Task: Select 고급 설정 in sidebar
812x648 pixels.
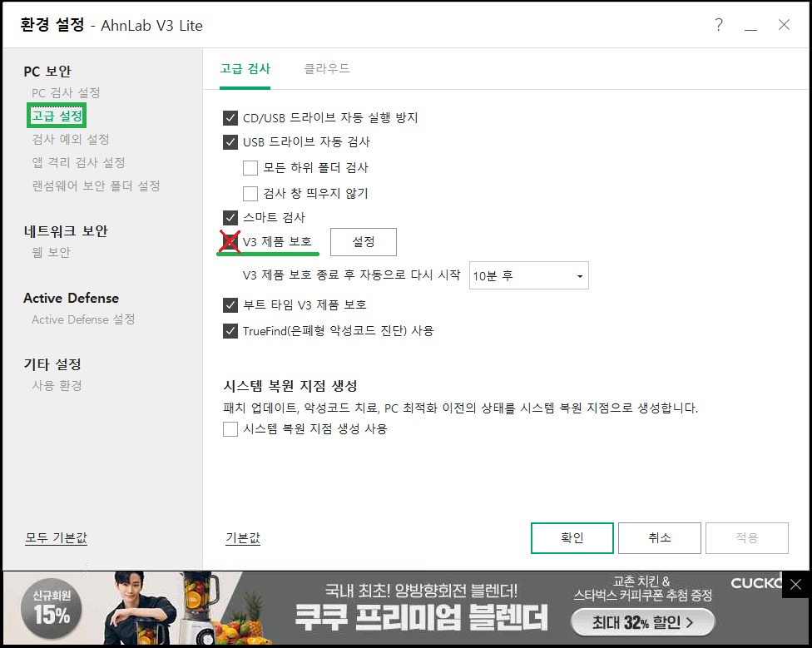Action: [57, 116]
